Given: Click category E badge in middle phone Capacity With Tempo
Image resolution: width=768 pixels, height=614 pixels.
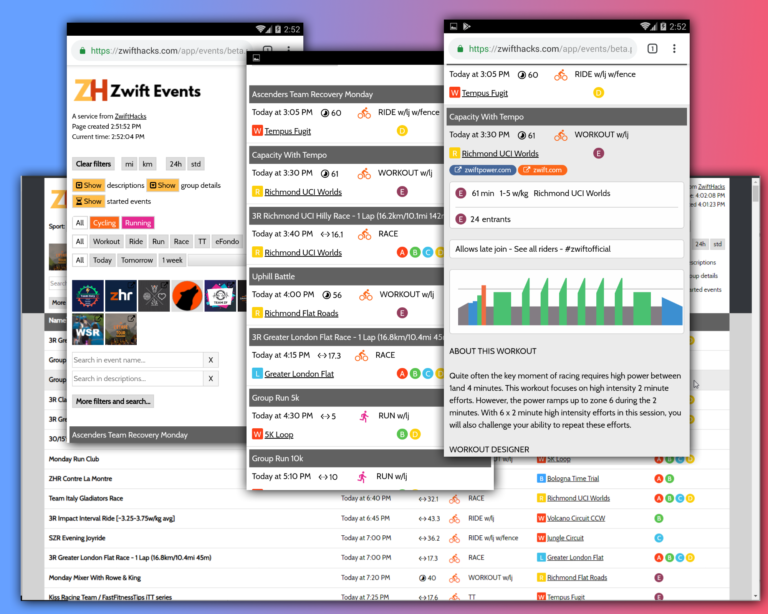Looking at the screenshot, I should point(402,191).
